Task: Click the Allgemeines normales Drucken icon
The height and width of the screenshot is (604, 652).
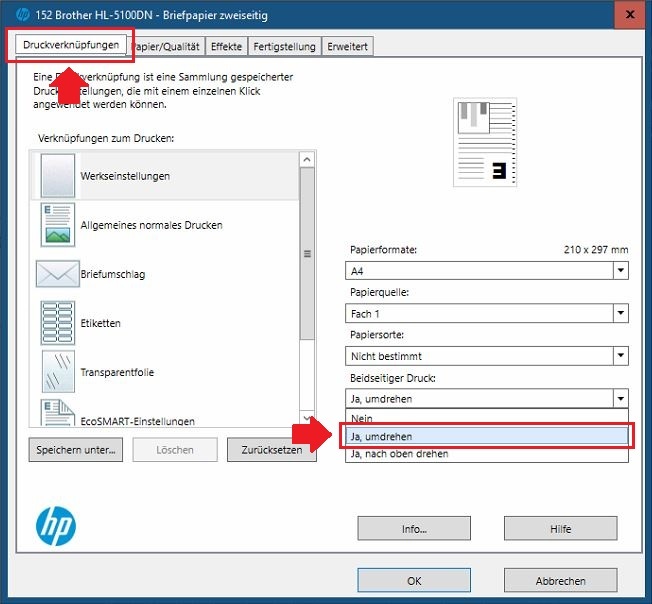Action: pyautogui.click(x=58, y=224)
